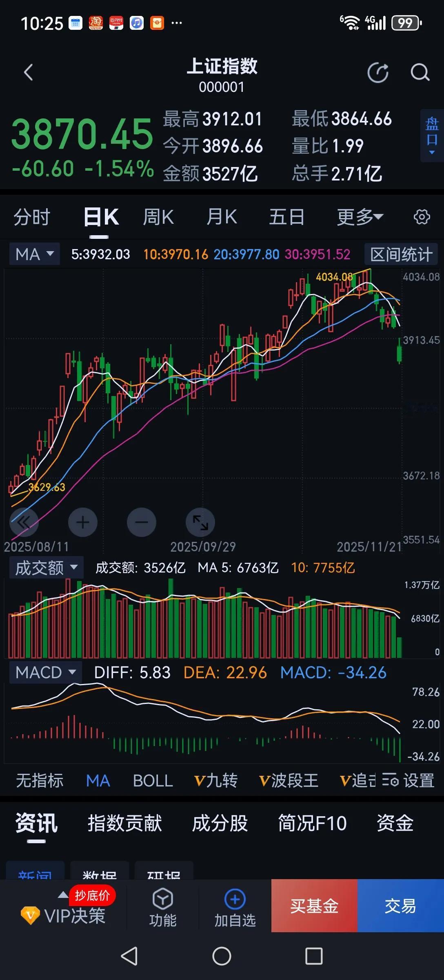Select BOLL overlay option
The height and width of the screenshot is (980, 444).
click(x=153, y=780)
